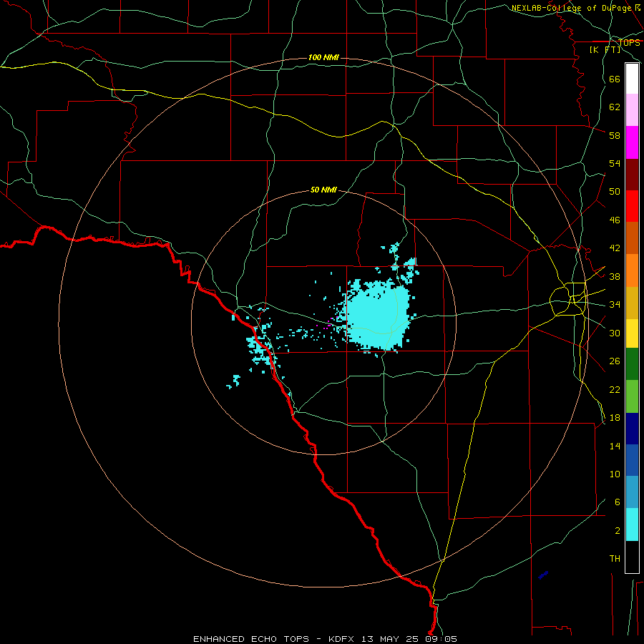Click the light blue 14 kft swatch

632,492
